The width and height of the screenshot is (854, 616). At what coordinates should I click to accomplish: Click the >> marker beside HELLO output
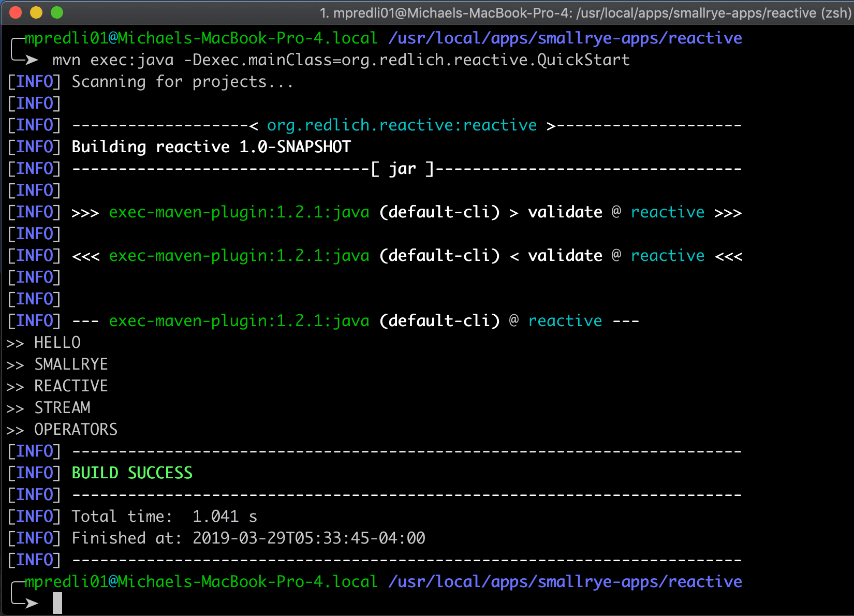16,342
